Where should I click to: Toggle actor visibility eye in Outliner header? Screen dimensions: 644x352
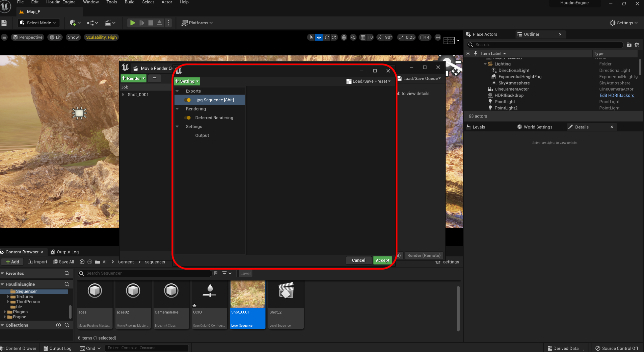point(469,53)
